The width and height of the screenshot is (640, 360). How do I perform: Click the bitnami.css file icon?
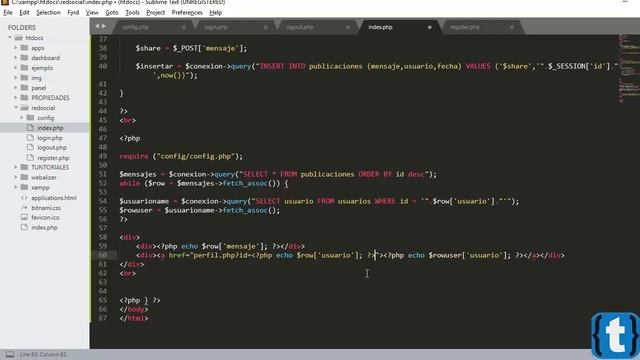point(24,207)
